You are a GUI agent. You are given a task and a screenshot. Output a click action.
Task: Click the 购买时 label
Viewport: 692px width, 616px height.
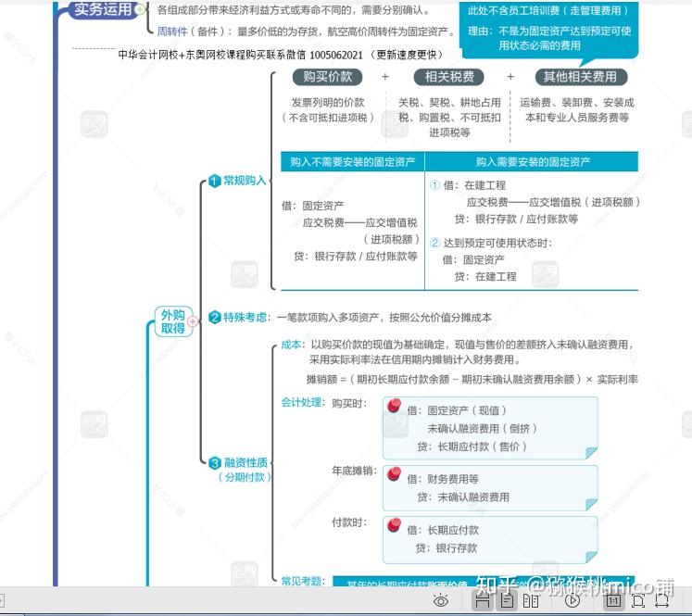(x=349, y=403)
